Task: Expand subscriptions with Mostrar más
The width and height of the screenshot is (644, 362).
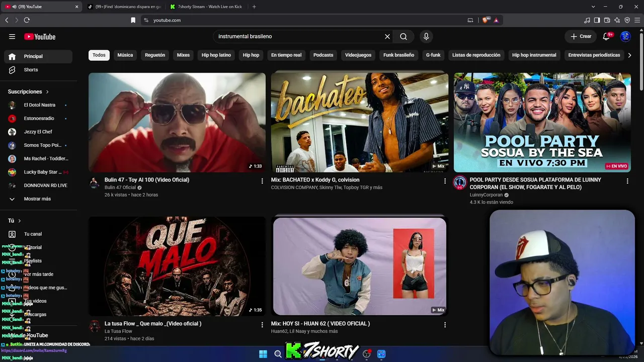Action: pos(38,199)
